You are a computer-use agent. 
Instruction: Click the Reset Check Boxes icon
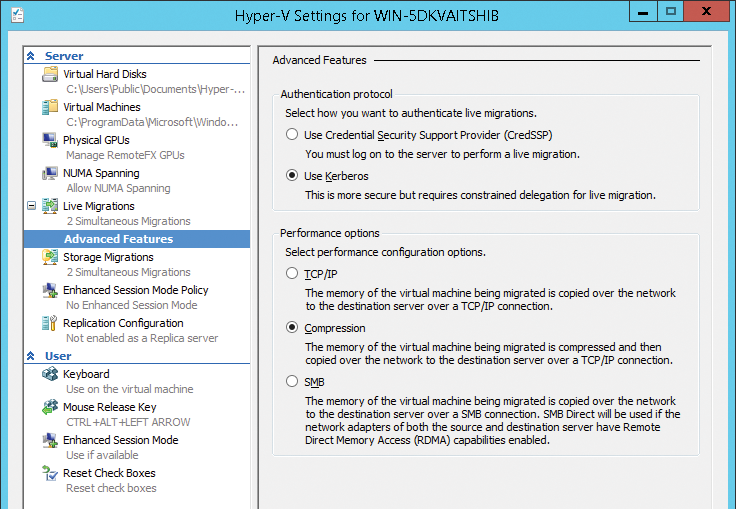(x=50, y=473)
